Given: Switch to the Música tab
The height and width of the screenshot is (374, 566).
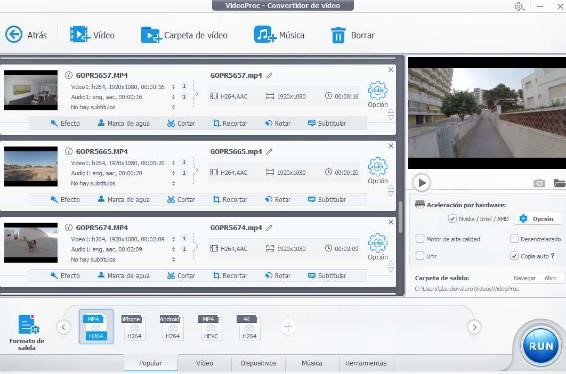Looking at the screenshot, I should [312, 363].
